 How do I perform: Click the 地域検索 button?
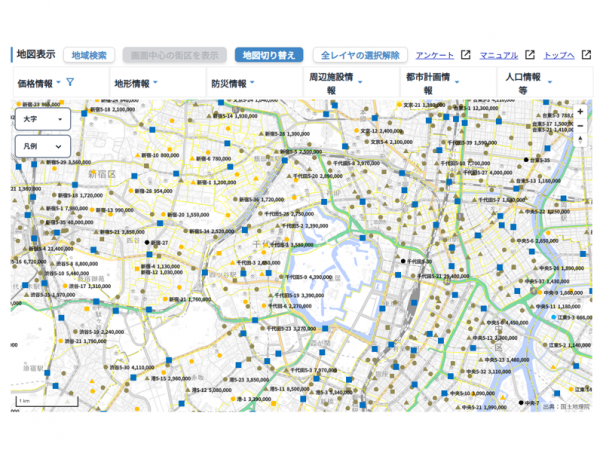(x=88, y=55)
